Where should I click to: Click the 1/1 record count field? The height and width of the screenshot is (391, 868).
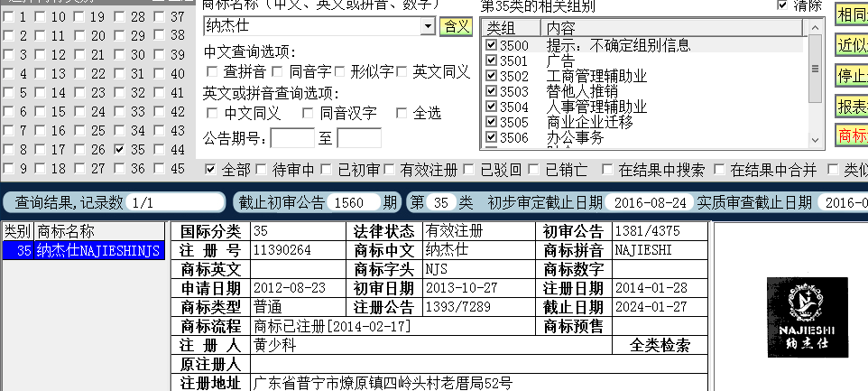[x=175, y=202]
